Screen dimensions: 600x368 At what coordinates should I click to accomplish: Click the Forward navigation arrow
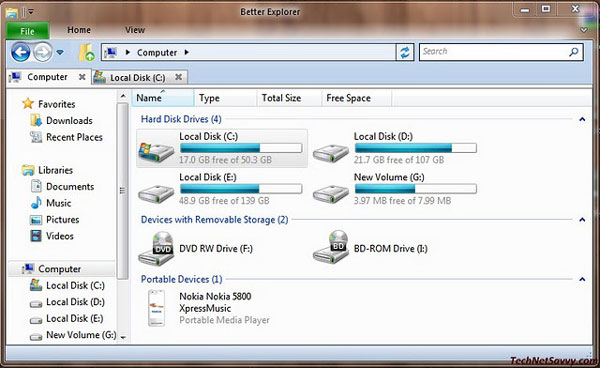point(42,52)
